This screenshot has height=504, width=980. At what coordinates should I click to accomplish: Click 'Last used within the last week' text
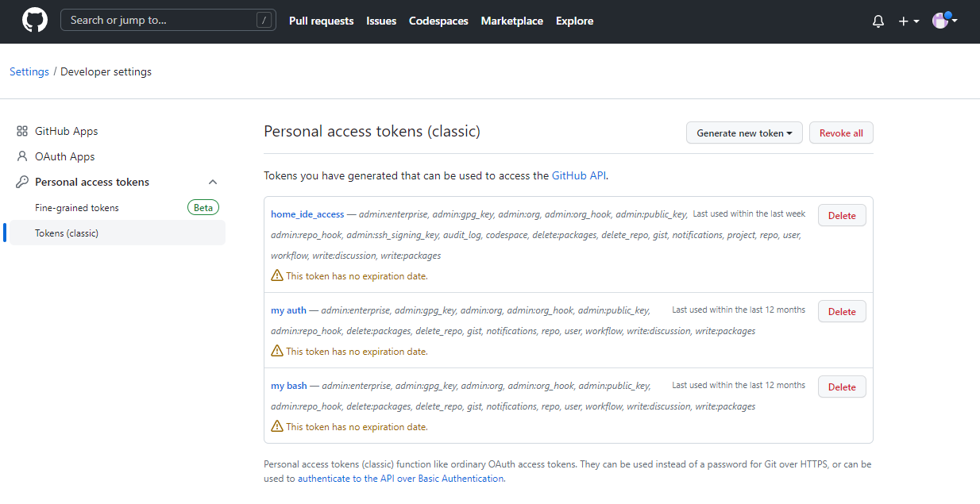749,214
